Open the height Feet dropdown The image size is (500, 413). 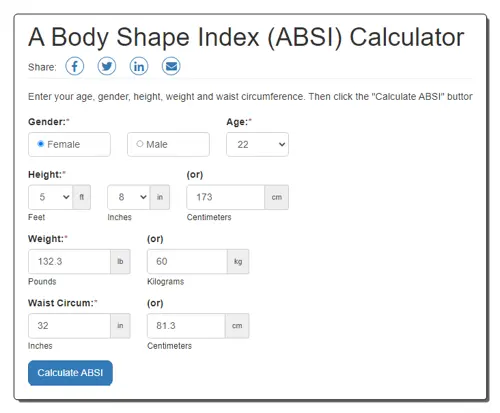coord(50,197)
